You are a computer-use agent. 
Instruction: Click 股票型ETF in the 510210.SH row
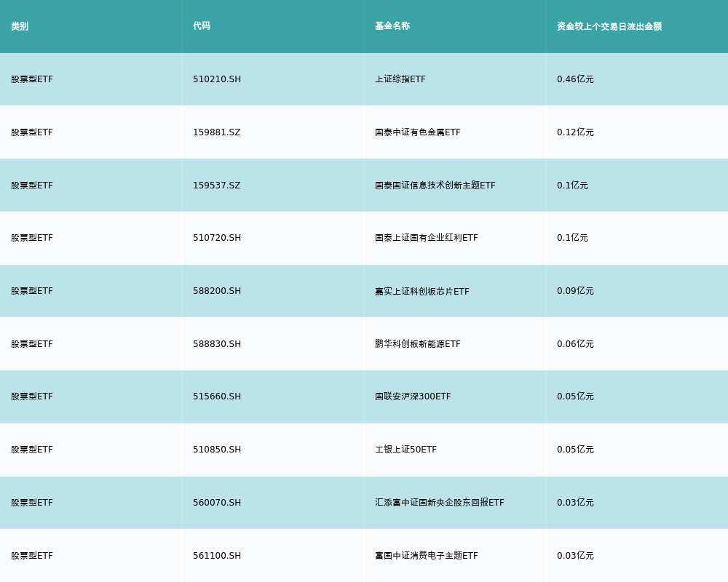[x=32, y=79]
